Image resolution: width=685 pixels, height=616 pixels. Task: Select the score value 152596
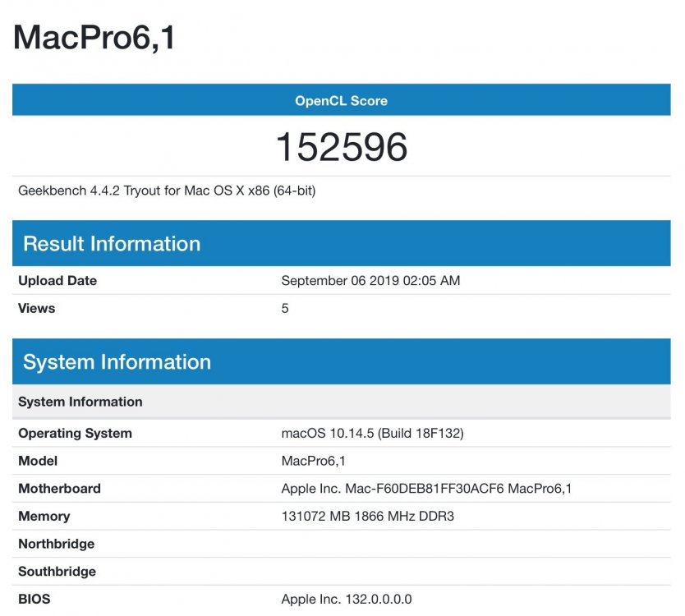342,147
